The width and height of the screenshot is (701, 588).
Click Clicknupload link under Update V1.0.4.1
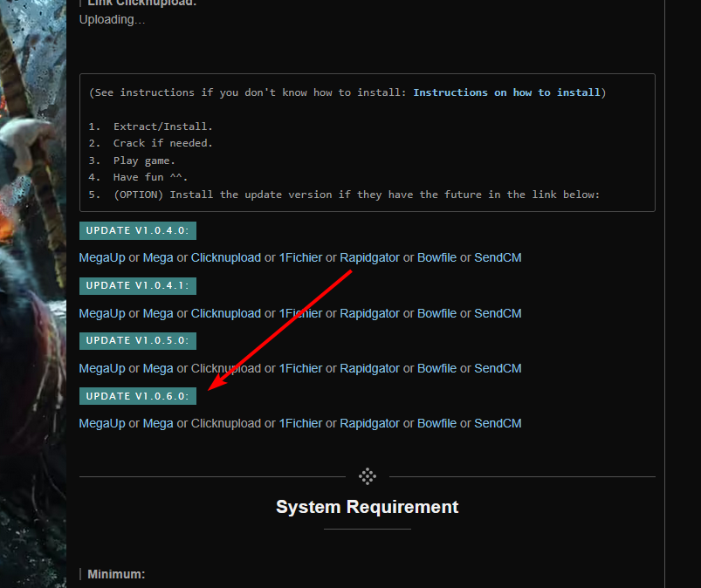click(226, 313)
